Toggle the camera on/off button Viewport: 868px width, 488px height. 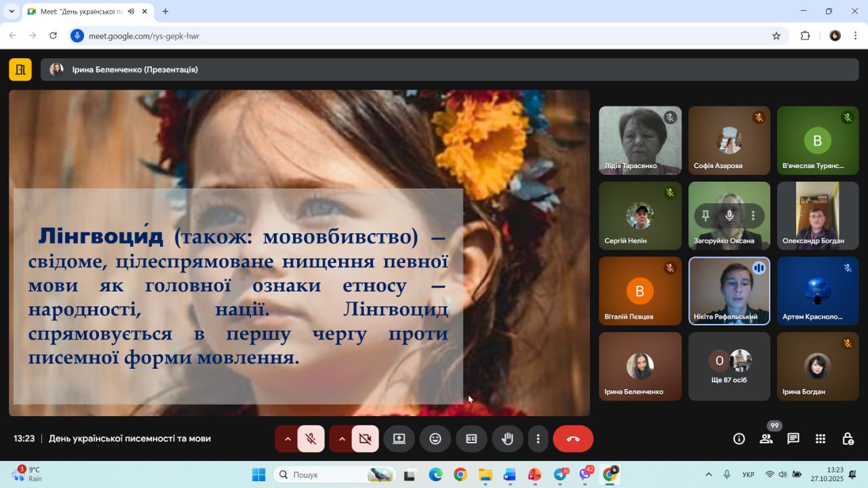(x=365, y=439)
